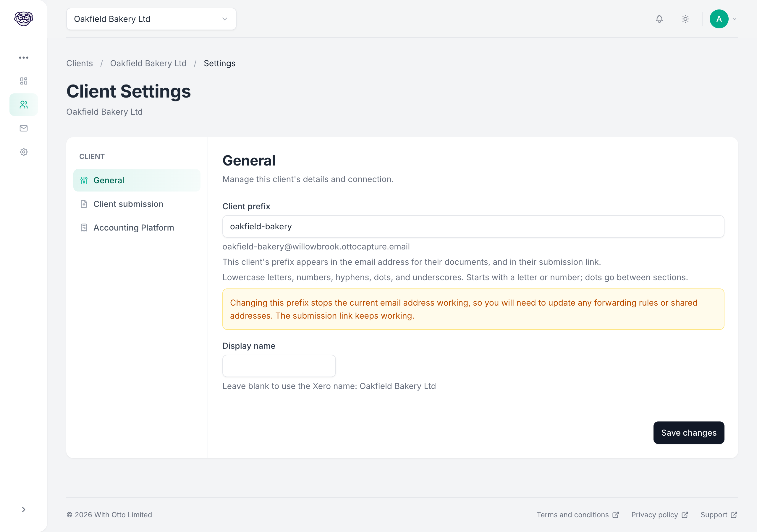Toggle light theme sun icon
This screenshot has height=532, width=757.
[685, 19]
